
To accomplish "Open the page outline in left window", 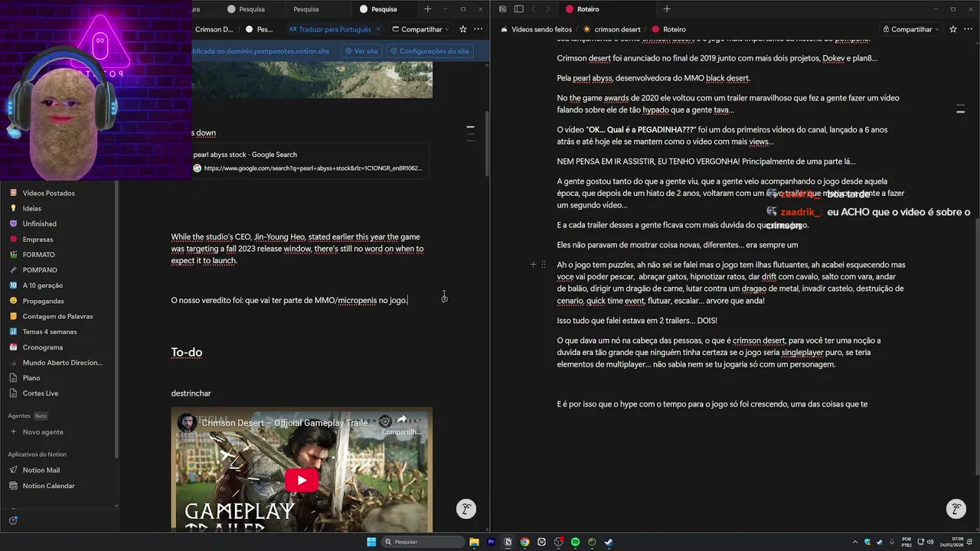I will click(470, 133).
